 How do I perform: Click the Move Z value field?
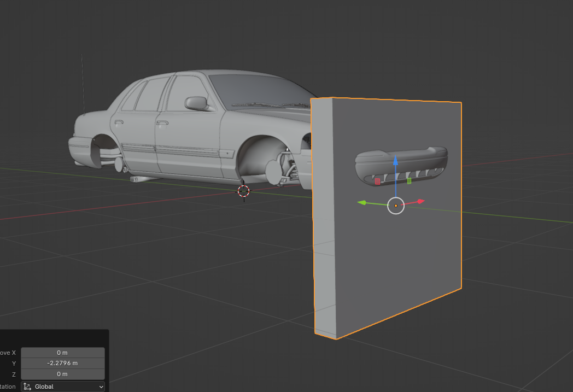click(x=63, y=374)
